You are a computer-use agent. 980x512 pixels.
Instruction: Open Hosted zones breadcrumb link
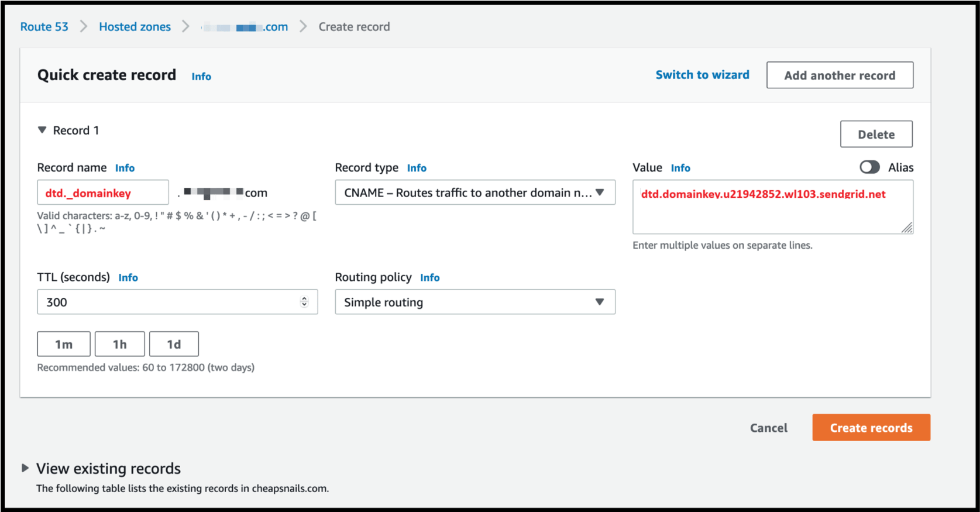pos(135,27)
